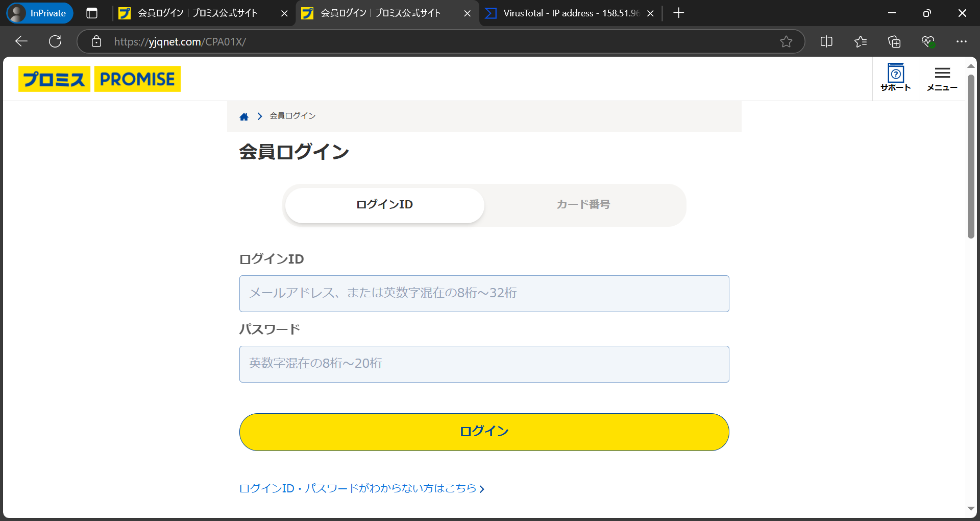The height and width of the screenshot is (521, 980).
Task: Switch to first 会員ログイン browser tab
Action: click(198, 13)
